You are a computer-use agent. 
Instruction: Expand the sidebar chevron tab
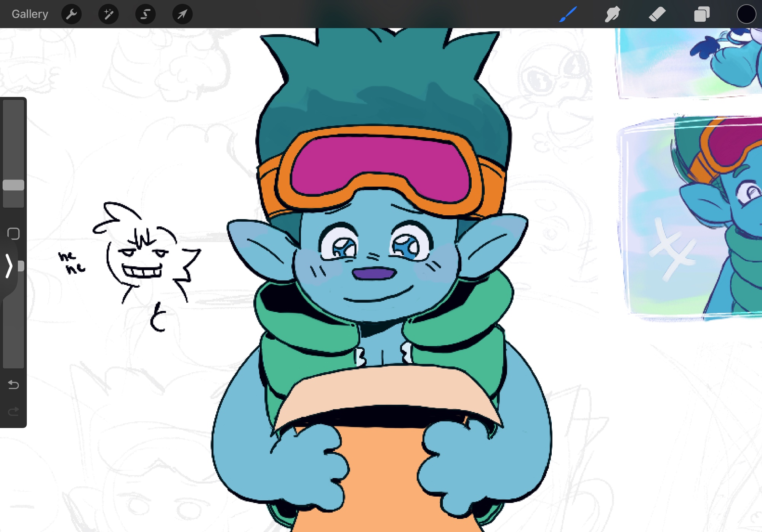(x=8, y=266)
